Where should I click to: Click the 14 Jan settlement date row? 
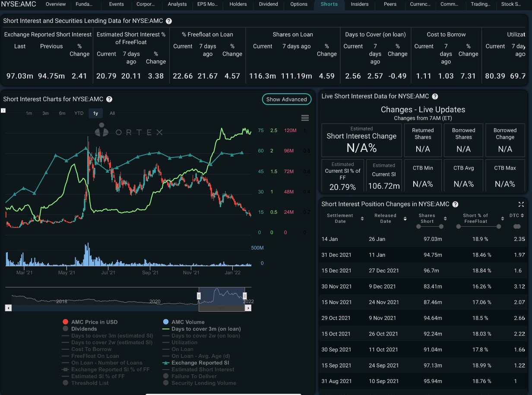(x=423, y=239)
